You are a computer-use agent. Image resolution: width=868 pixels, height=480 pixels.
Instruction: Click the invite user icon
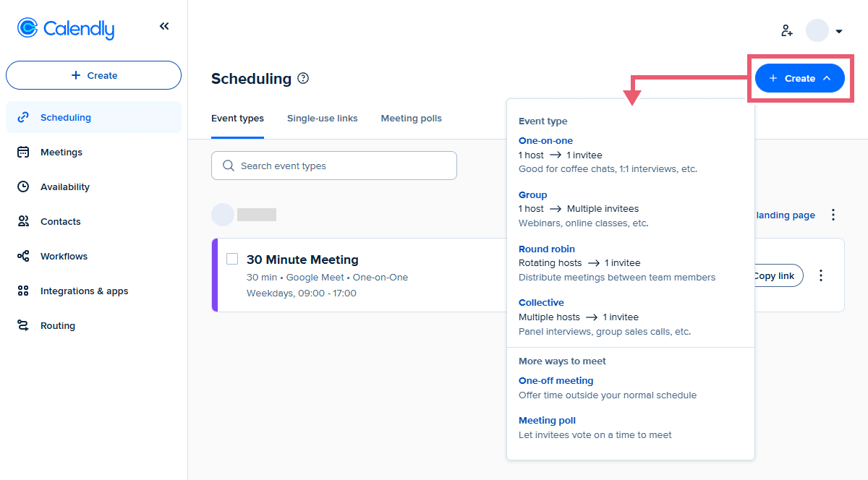(x=787, y=30)
